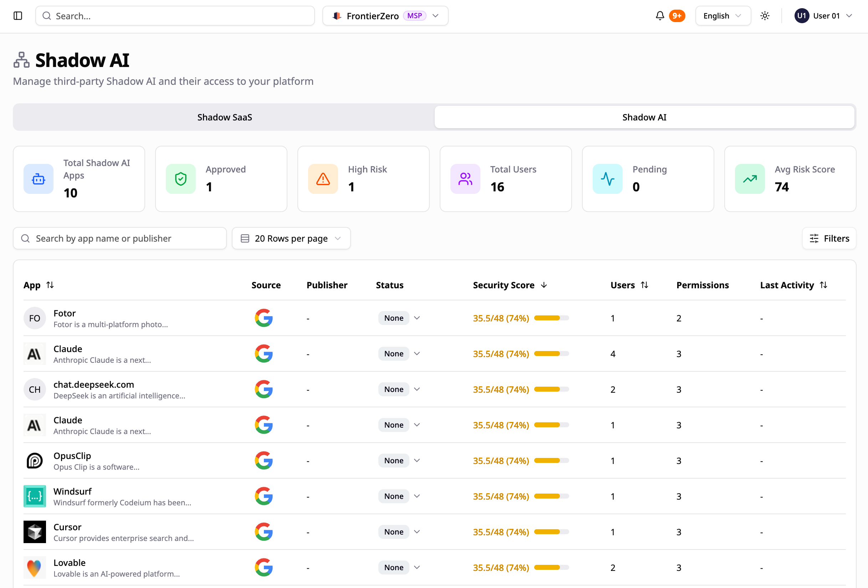Click the Google source icon for Fotor
Screen dimensions: 868x588
(x=264, y=318)
